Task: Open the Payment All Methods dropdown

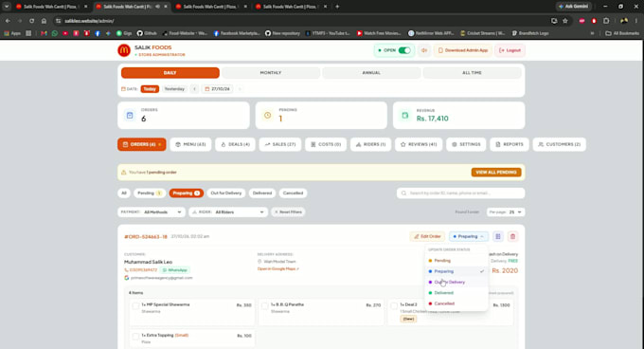Action: pos(152,212)
